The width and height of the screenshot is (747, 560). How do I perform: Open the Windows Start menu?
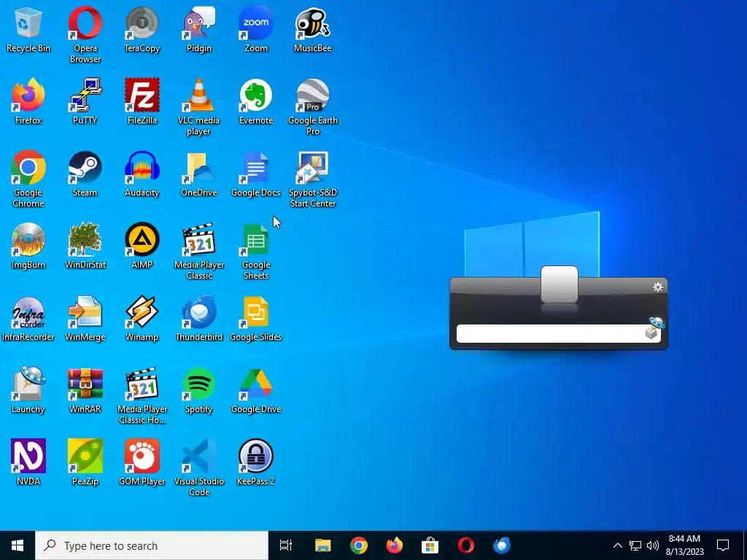point(18,545)
